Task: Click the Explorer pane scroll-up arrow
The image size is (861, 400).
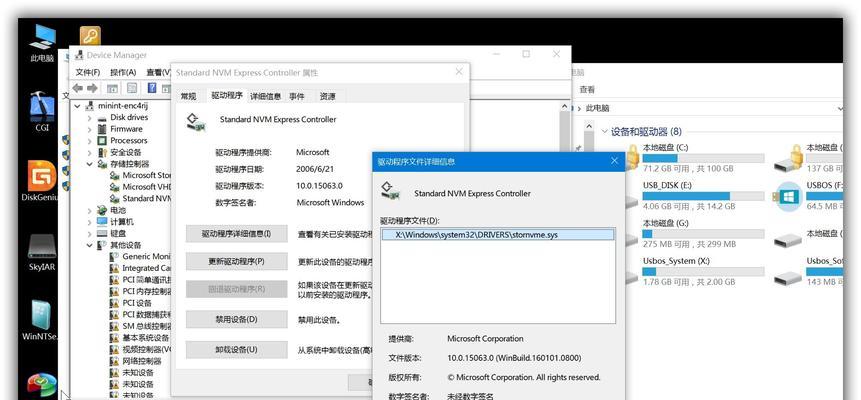Action: coord(589,127)
